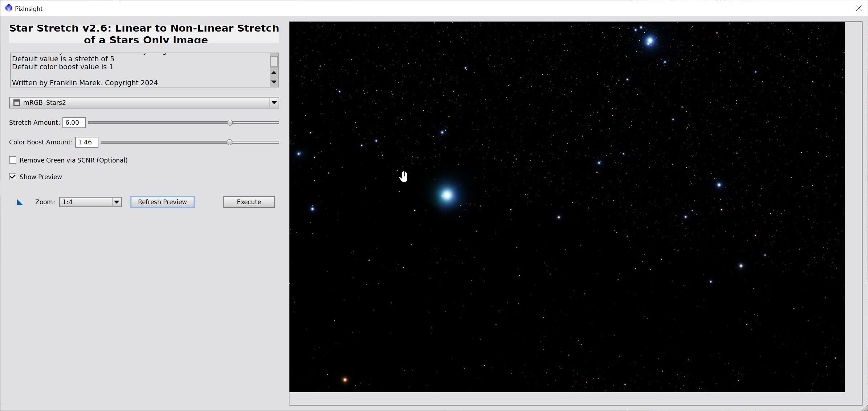Click the Refresh Preview button
868x411 pixels.
point(162,202)
